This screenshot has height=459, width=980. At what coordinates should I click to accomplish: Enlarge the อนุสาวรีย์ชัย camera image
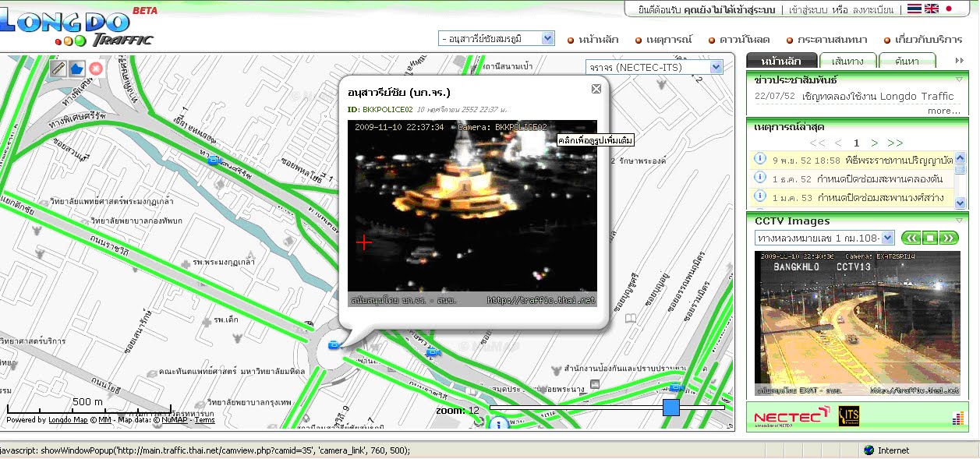coord(472,213)
